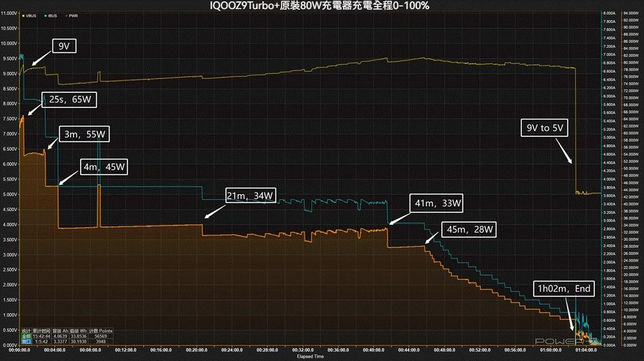Select the 30.1930 window energy value
The image size is (644, 361).
point(78,342)
